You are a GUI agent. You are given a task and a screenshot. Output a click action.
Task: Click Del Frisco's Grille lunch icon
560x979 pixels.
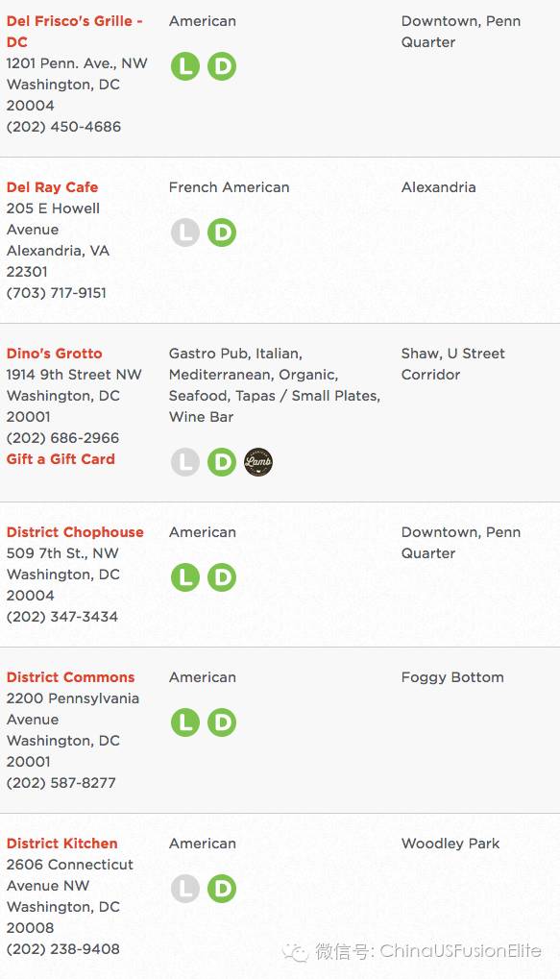[x=185, y=66]
